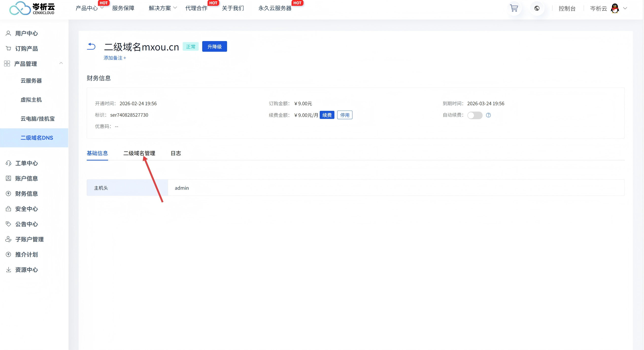Open 资源中心 from the sidebar
644x350 pixels.
[x=26, y=270]
